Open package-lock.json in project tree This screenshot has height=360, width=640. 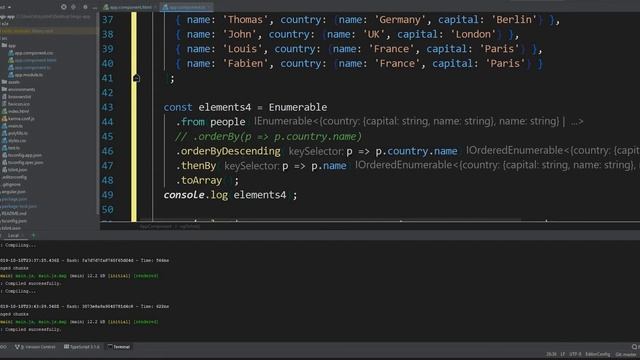coord(18,207)
